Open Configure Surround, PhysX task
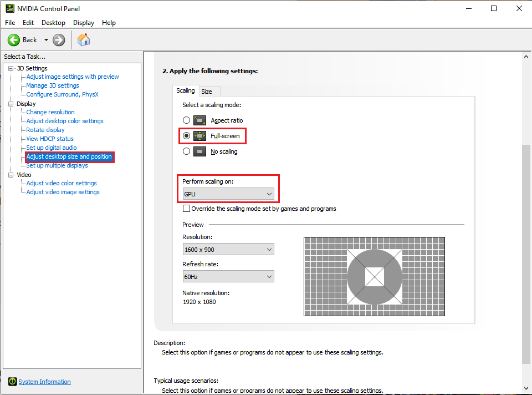Viewport: 532px width, 395px height. click(63, 94)
